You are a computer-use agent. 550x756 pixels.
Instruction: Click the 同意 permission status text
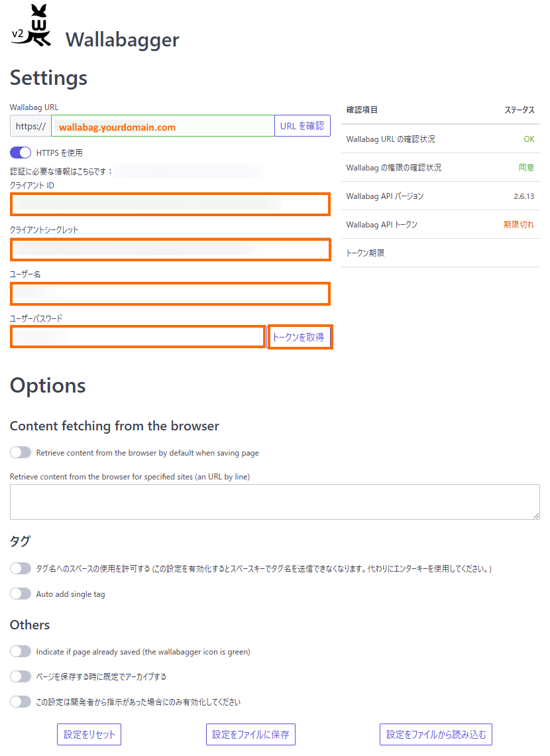(526, 167)
